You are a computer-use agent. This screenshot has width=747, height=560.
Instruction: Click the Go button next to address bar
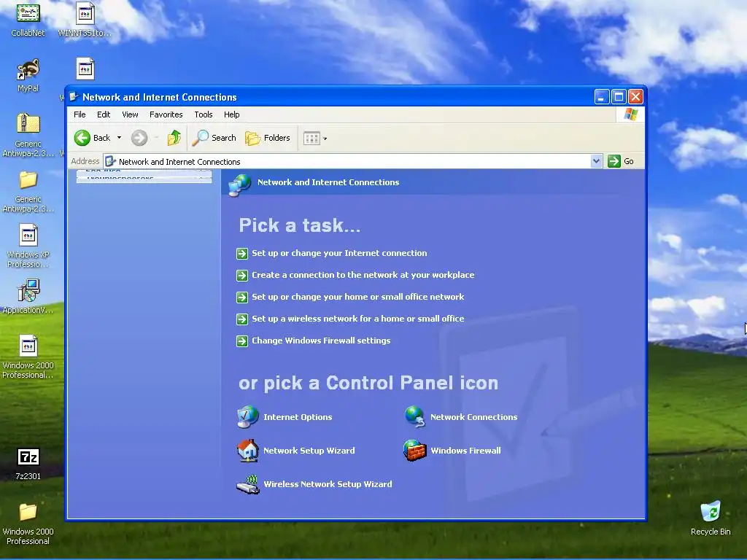point(621,161)
